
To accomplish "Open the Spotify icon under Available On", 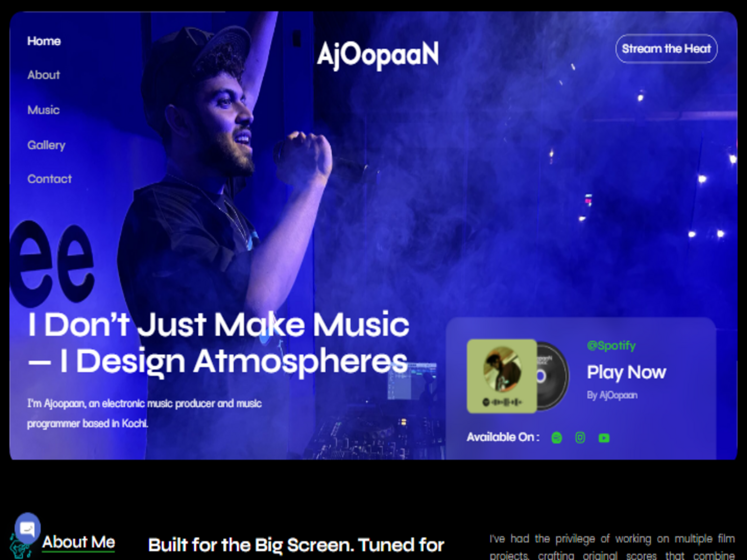I will click(x=557, y=438).
